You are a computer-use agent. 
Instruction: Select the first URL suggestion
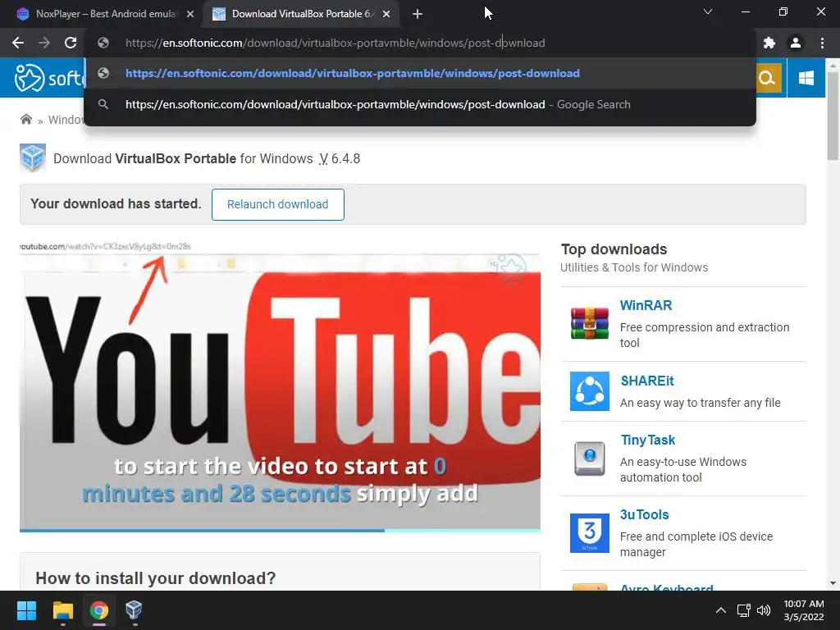click(421, 73)
